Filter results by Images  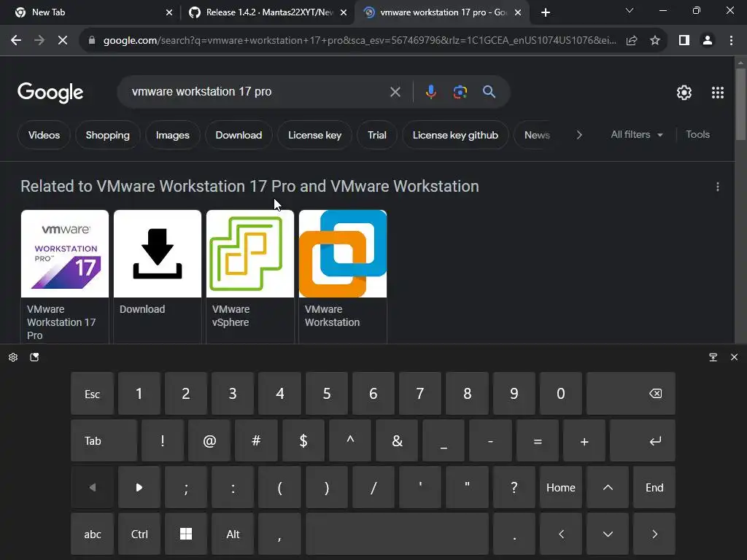[172, 135]
